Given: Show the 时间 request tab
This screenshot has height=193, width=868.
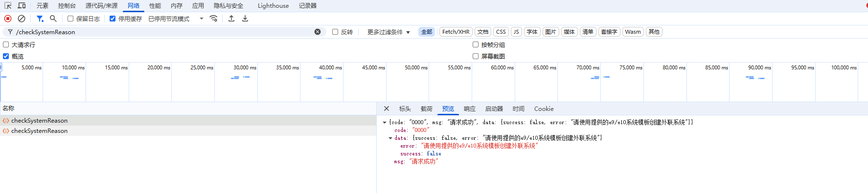Looking at the screenshot, I should pyautogui.click(x=519, y=108).
